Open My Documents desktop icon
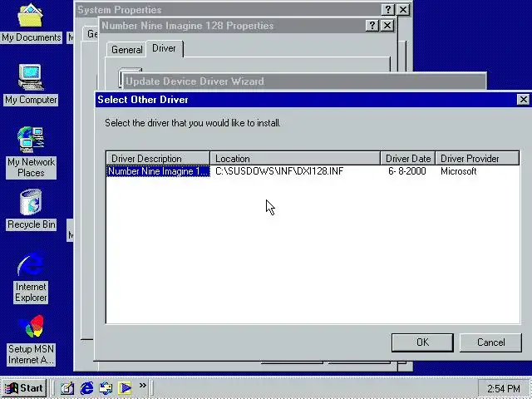The height and width of the screenshot is (399, 532). (31, 23)
